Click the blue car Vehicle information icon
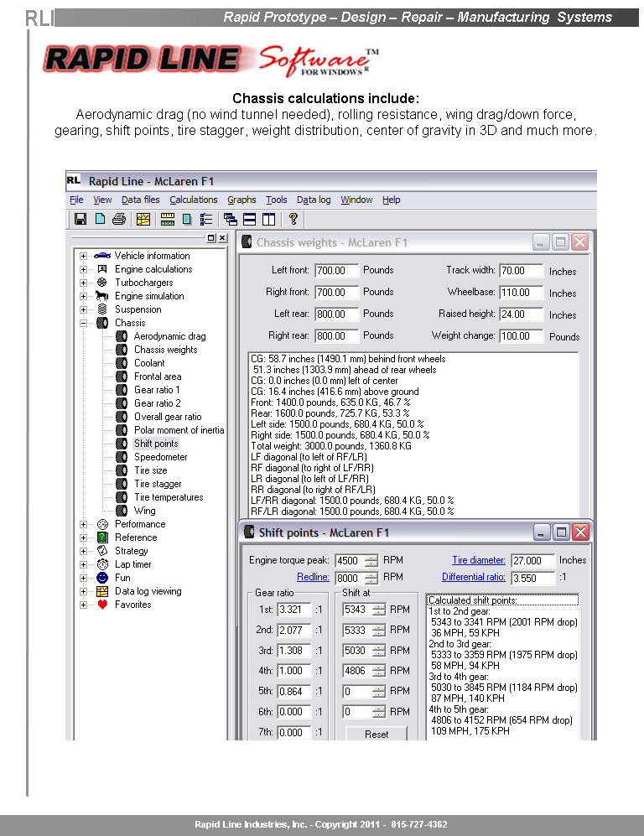This screenshot has height=836, width=644. click(x=102, y=256)
